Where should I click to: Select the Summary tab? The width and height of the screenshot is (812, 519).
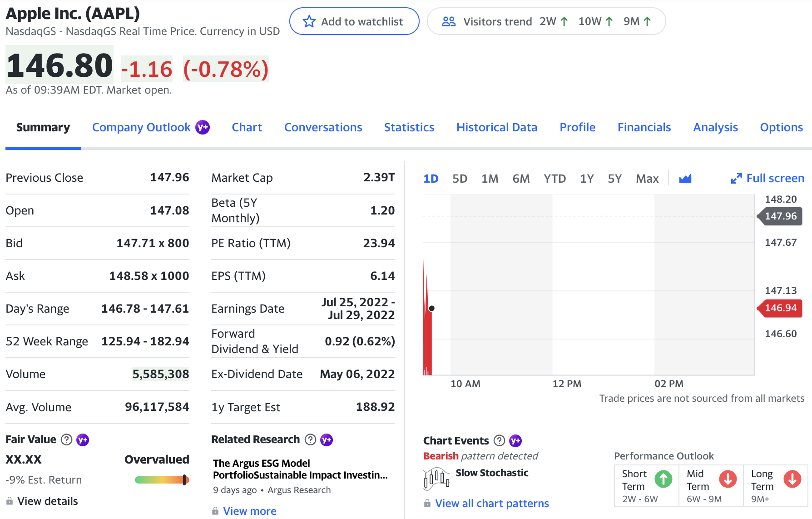(43, 127)
